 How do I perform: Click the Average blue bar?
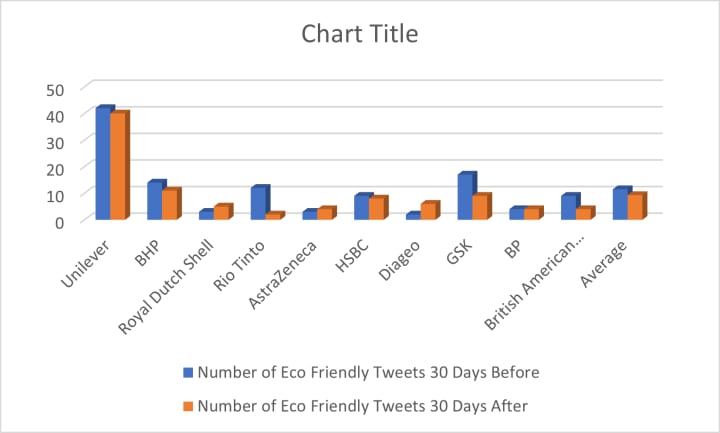click(621, 203)
